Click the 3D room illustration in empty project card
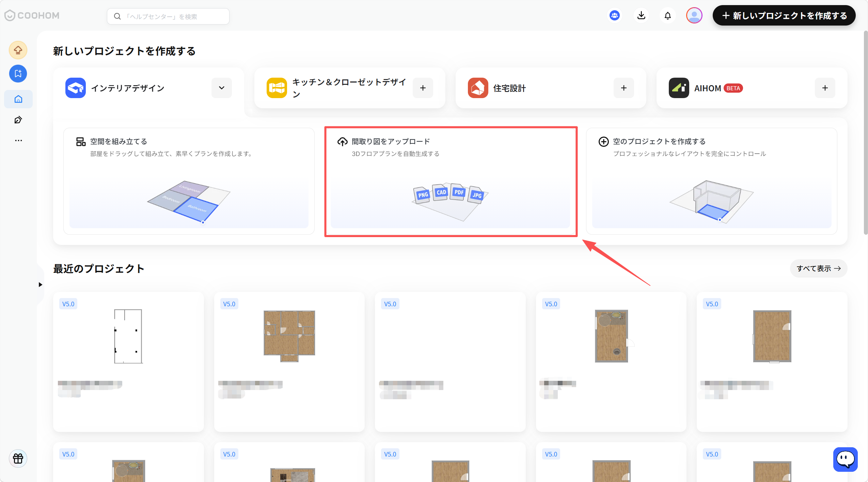Viewport: 868px width, 482px height. [x=712, y=202]
